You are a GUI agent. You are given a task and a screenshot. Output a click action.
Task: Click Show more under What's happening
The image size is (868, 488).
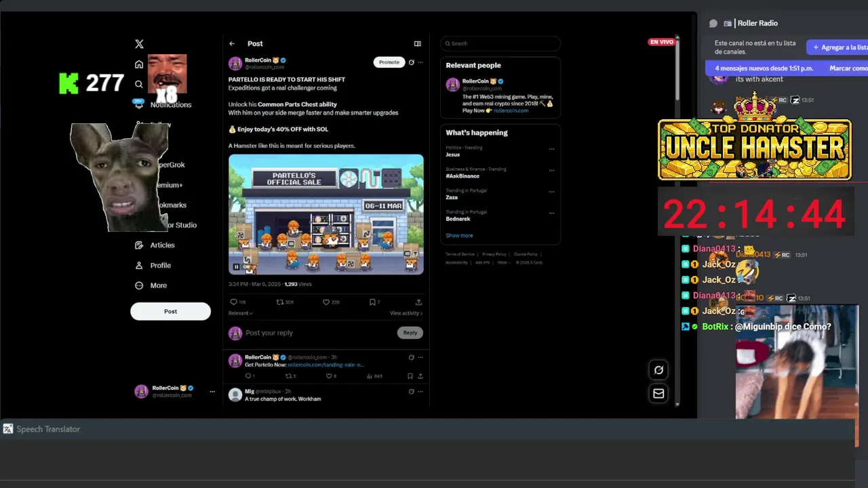pyautogui.click(x=459, y=235)
